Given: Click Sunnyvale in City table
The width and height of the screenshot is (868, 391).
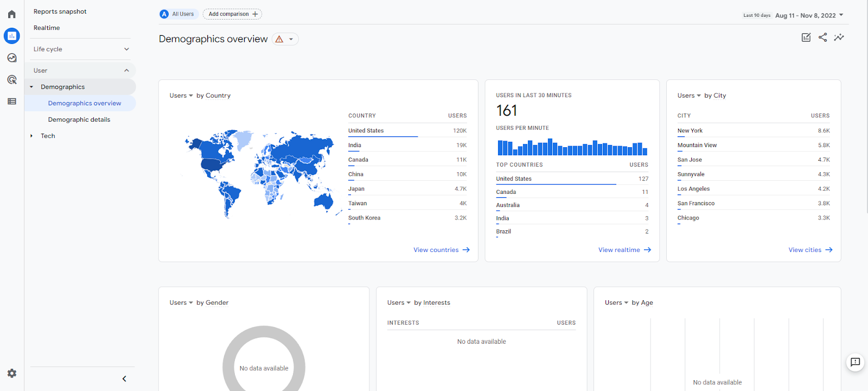Looking at the screenshot, I should [691, 174].
